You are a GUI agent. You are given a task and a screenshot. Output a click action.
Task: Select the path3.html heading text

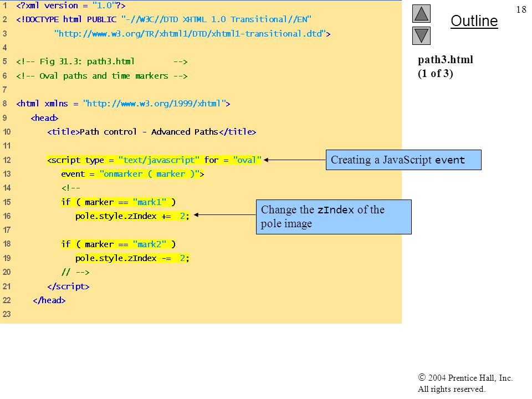pos(445,60)
